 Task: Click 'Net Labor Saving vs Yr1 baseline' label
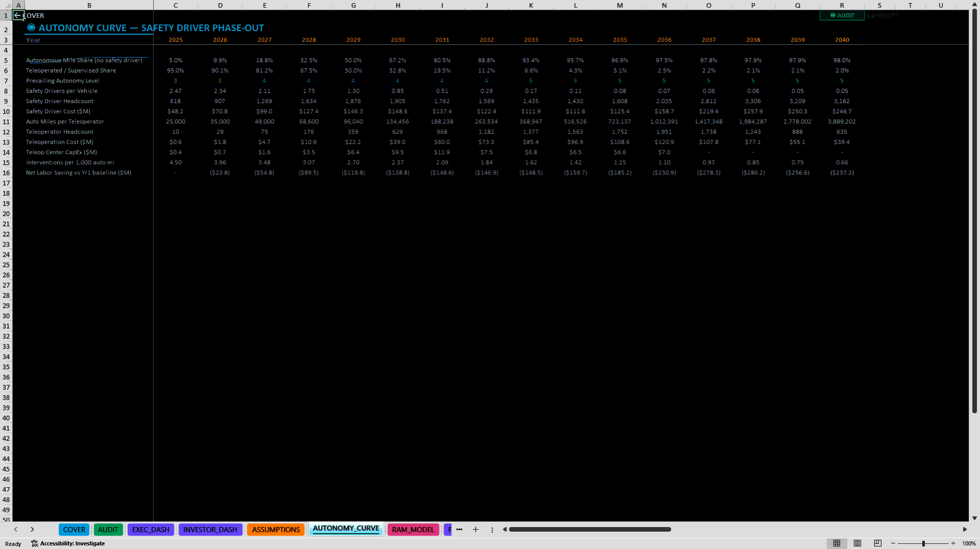[x=79, y=172]
